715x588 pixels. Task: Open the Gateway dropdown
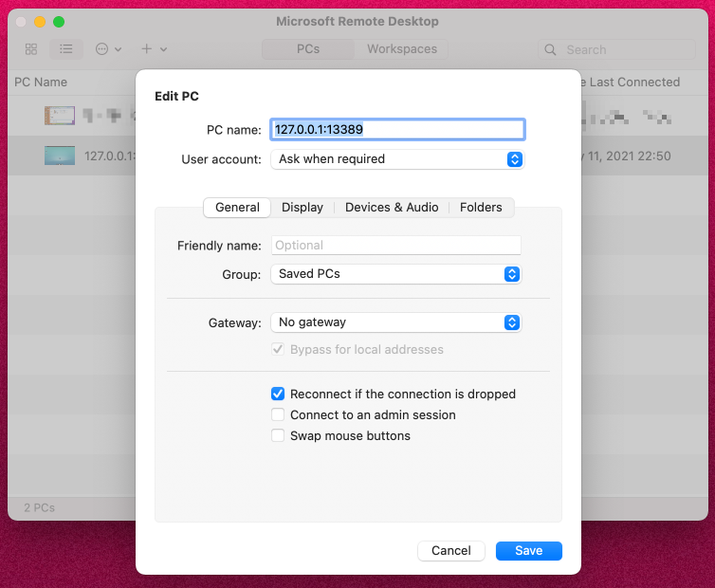pyautogui.click(x=396, y=322)
